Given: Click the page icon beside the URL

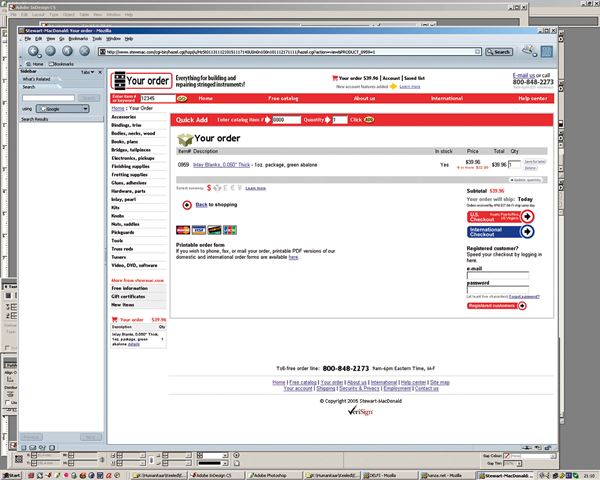Looking at the screenshot, I should 102,52.
